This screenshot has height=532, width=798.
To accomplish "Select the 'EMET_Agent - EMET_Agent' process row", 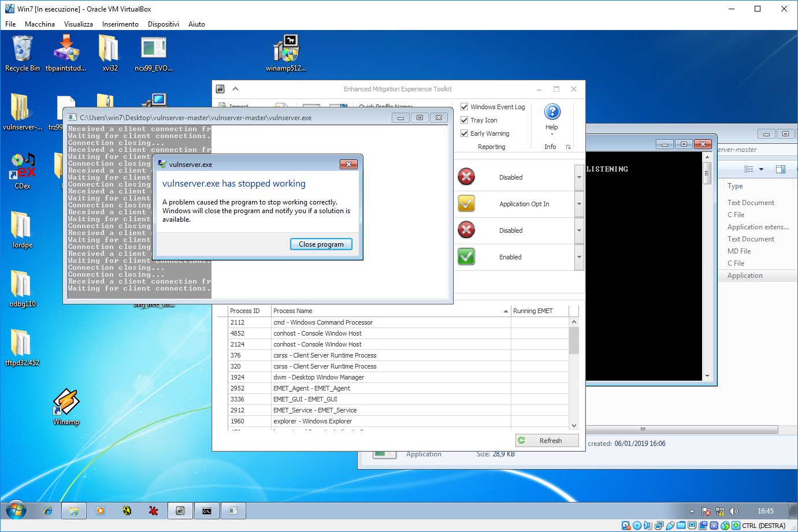I will pos(399,388).
